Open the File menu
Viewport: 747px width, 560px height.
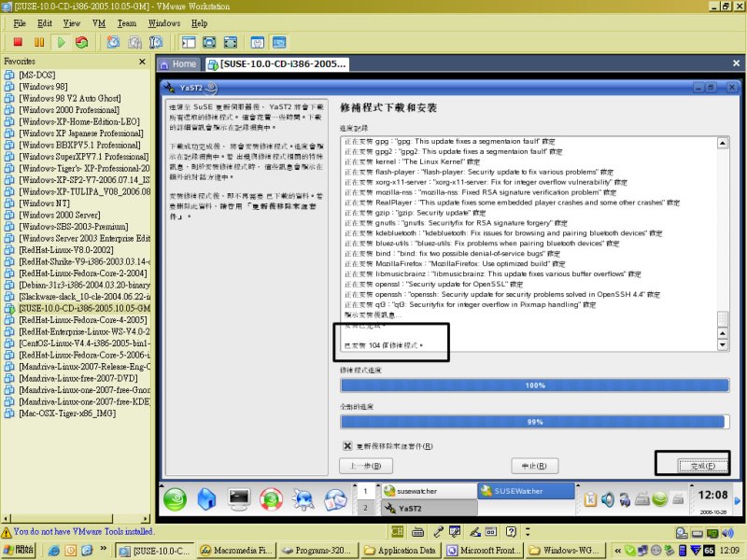pyautogui.click(x=20, y=23)
